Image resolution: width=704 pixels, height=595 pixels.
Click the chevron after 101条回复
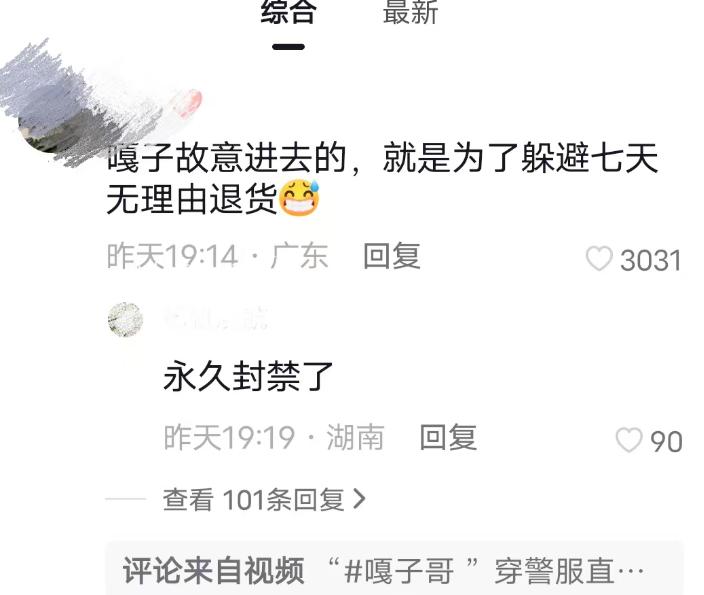(359, 499)
